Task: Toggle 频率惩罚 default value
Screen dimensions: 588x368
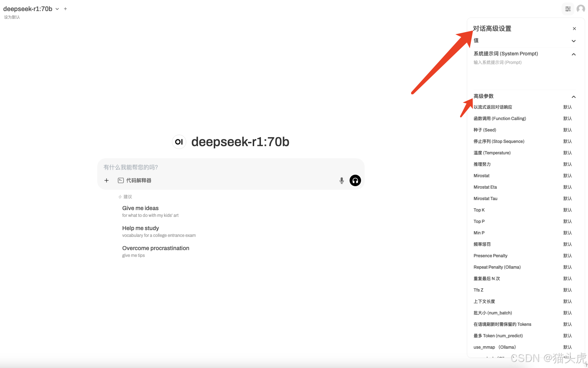Action: pyautogui.click(x=568, y=244)
